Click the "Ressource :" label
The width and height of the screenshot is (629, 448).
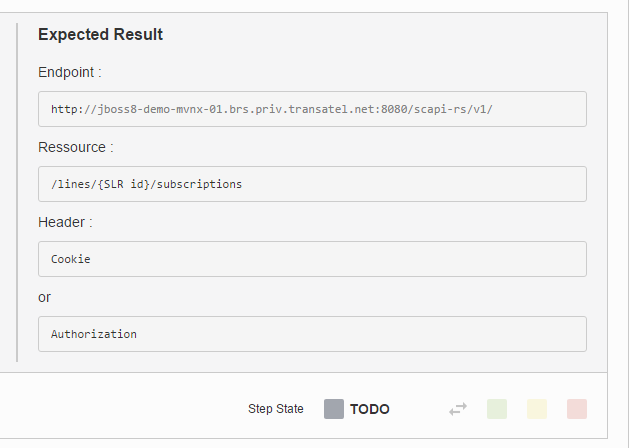click(75, 147)
